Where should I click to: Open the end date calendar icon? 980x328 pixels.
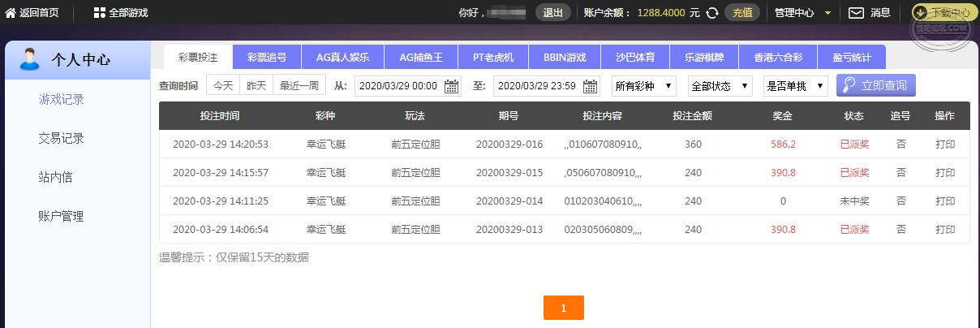point(590,86)
